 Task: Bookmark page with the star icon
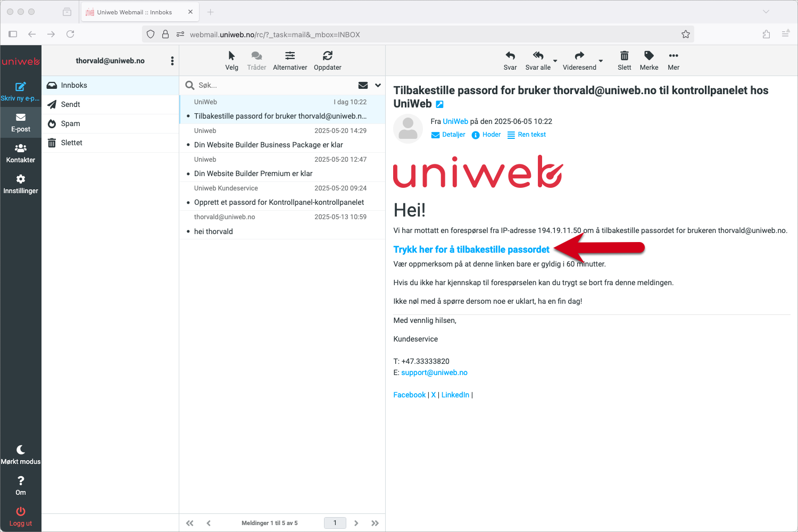tap(686, 34)
